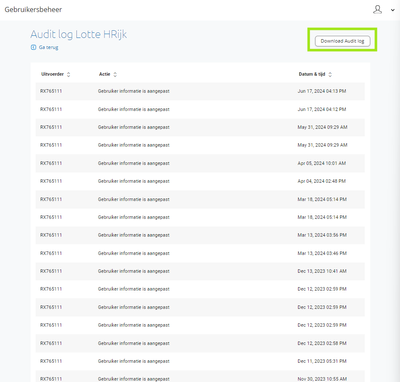Sort by the Datum & tijd arrows

(330, 74)
